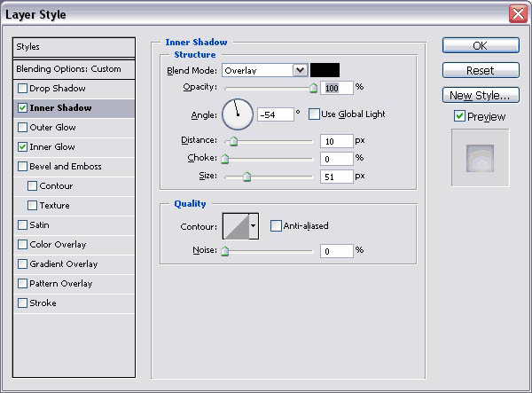The height and width of the screenshot is (393, 532).
Task: Click the Distance value input field
Action: (x=336, y=141)
